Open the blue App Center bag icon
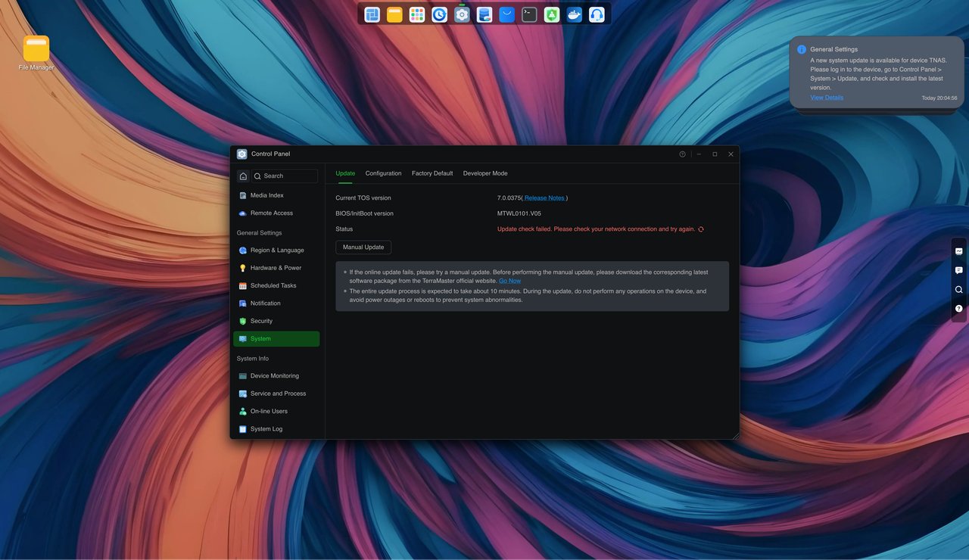Image resolution: width=969 pixels, height=560 pixels. point(507,14)
